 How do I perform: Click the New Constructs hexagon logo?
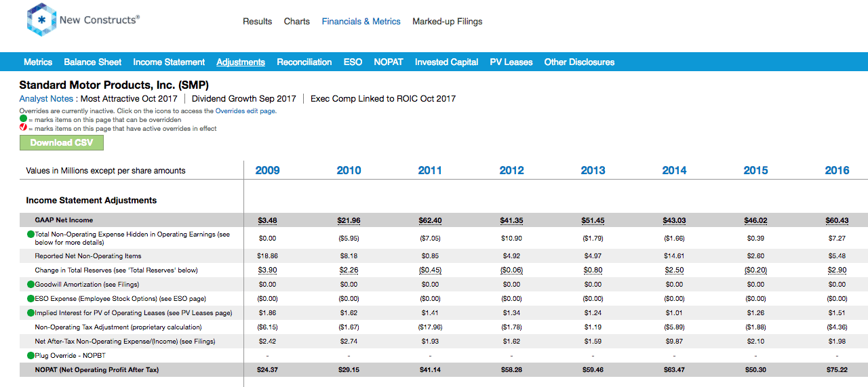pos(41,20)
